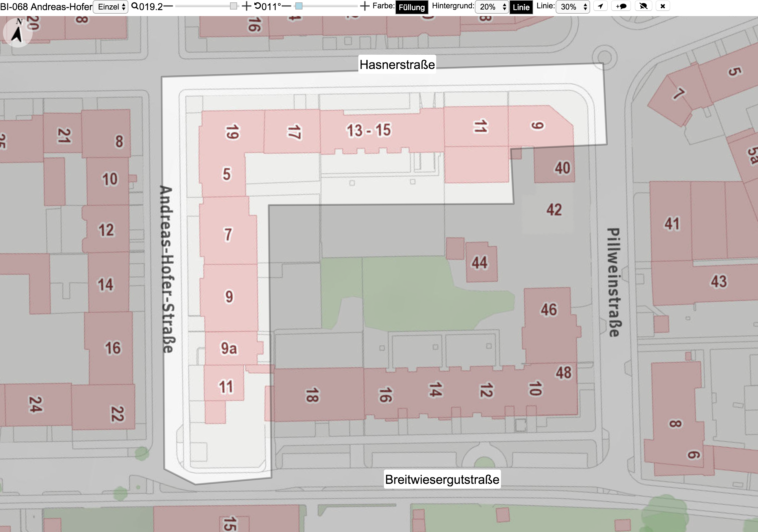
Task: Click the black Füllung color button
Action: point(412,7)
